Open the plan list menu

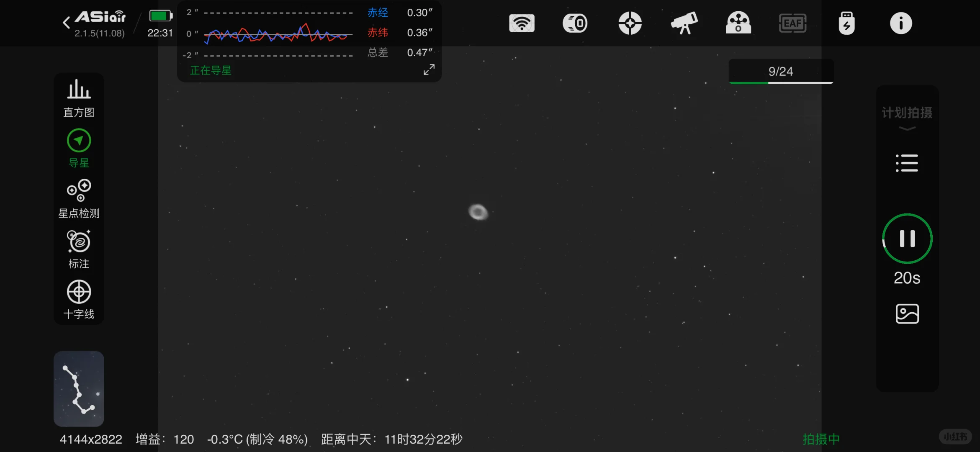(907, 163)
